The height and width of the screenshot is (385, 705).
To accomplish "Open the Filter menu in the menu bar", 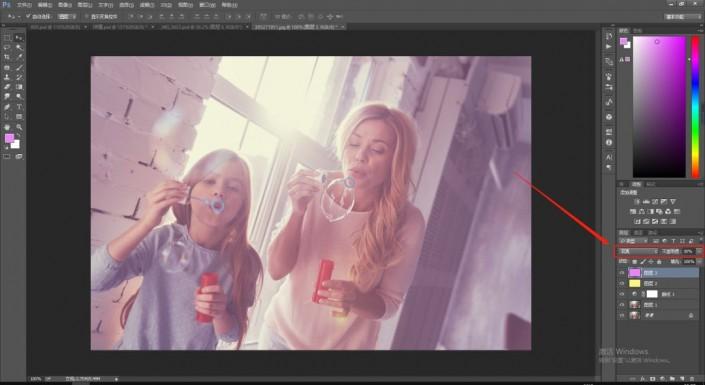I will pos(145,5).
